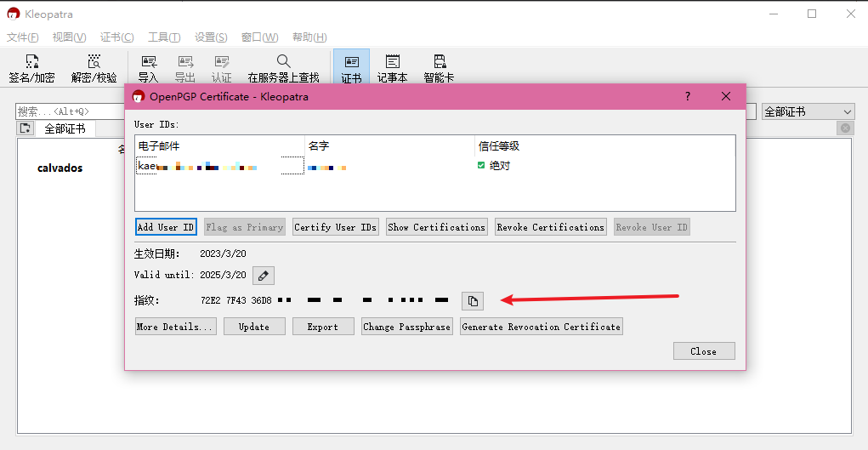Click the Add User ID button
Screen dimensions: 868x450
pyautogui.click(x=166, y=227)
